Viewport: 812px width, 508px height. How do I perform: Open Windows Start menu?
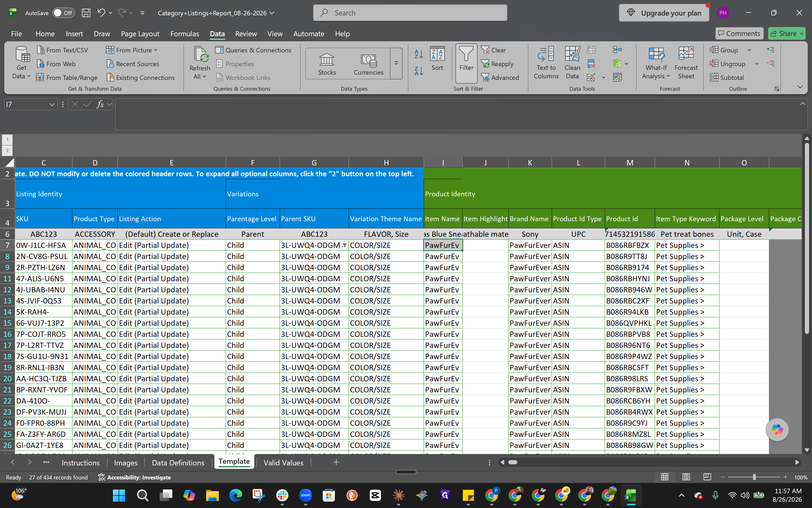(x=119, y=495)
